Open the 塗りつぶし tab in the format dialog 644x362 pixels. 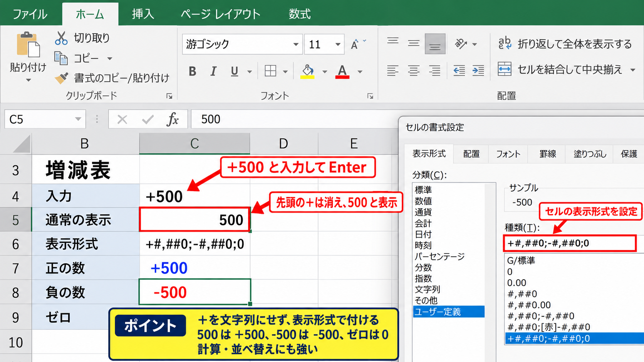click(x=590, y=154)
